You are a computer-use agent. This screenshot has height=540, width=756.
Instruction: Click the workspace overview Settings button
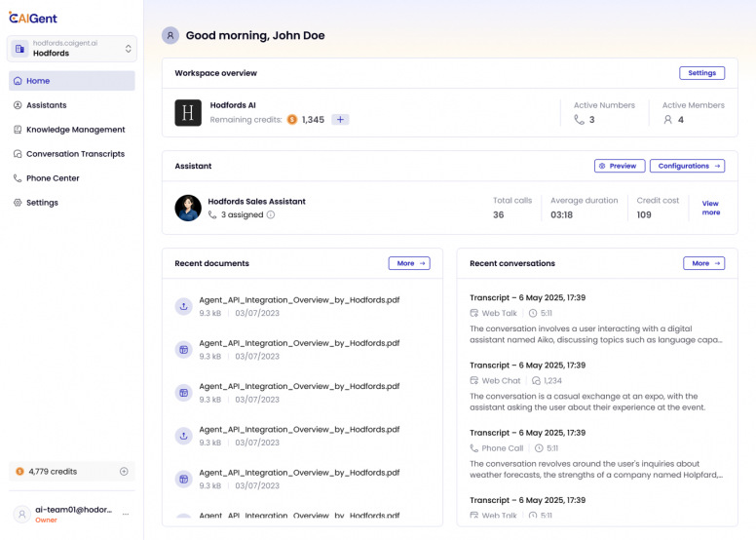click(x=701, y=73)
